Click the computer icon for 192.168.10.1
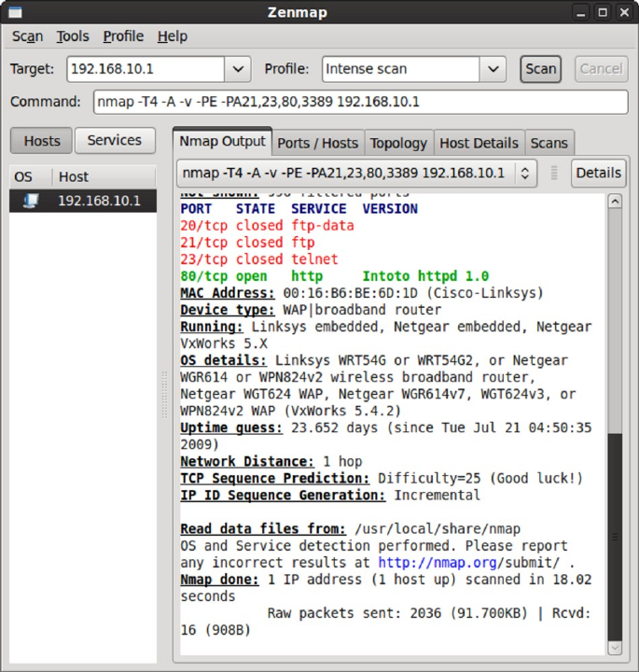The height and width of the screenshot is (672, 639). point(31,201)
